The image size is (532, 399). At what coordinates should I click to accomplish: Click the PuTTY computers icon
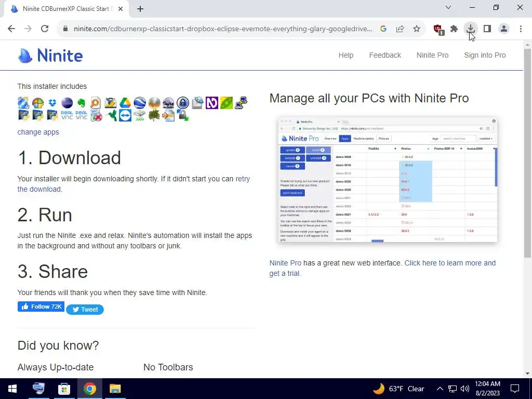pos(241,103)
